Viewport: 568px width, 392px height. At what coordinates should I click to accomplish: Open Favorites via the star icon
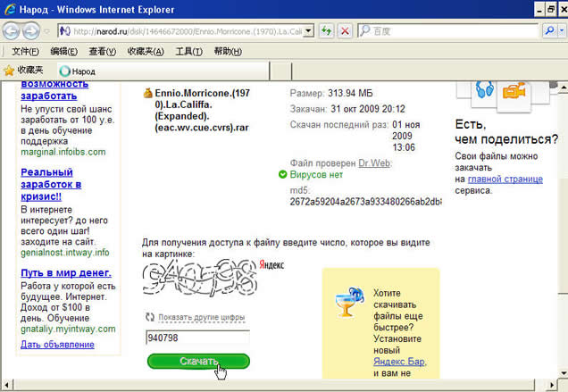[9, 71]
